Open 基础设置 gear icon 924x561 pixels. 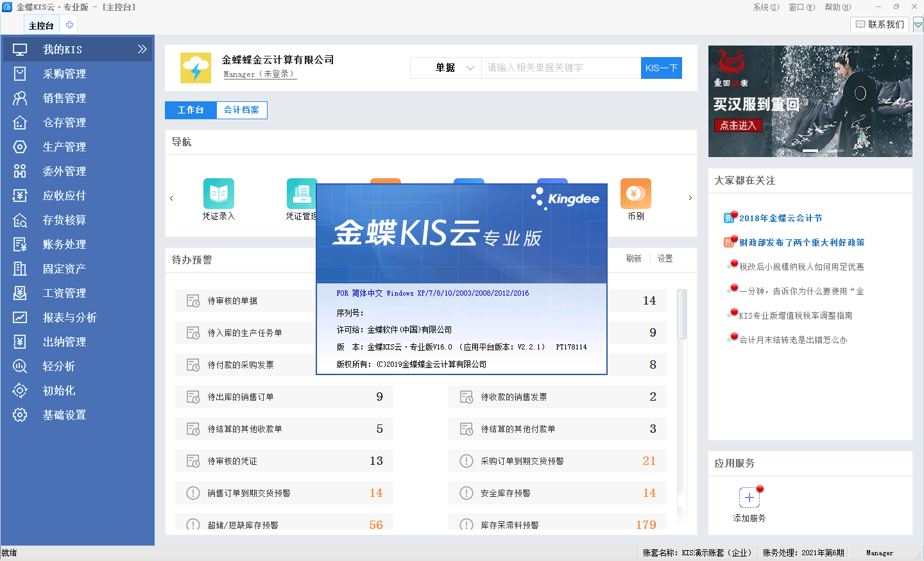[20, 415]
